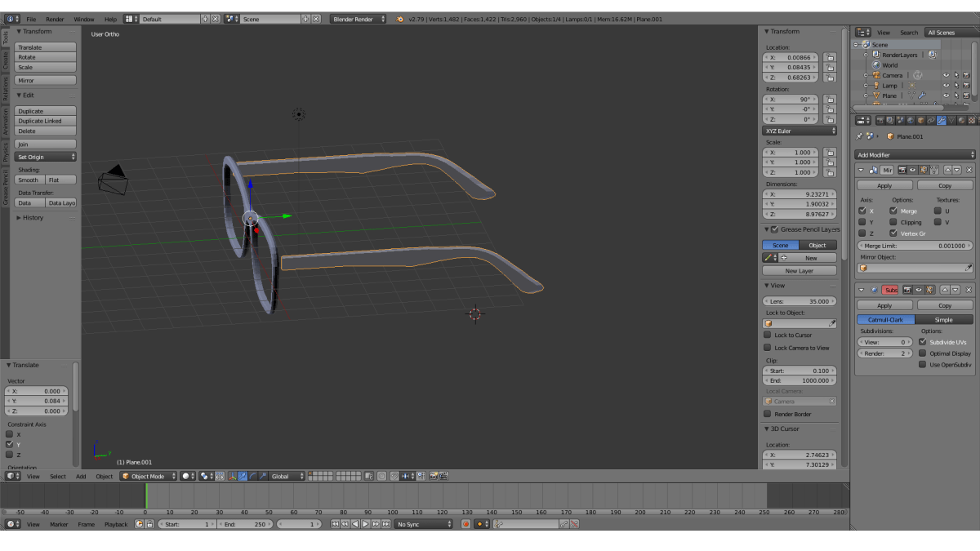Toggle Mirror modifier edit mode display icon
980x551 pixels.
pyautogui.click(x=923, y=170)
